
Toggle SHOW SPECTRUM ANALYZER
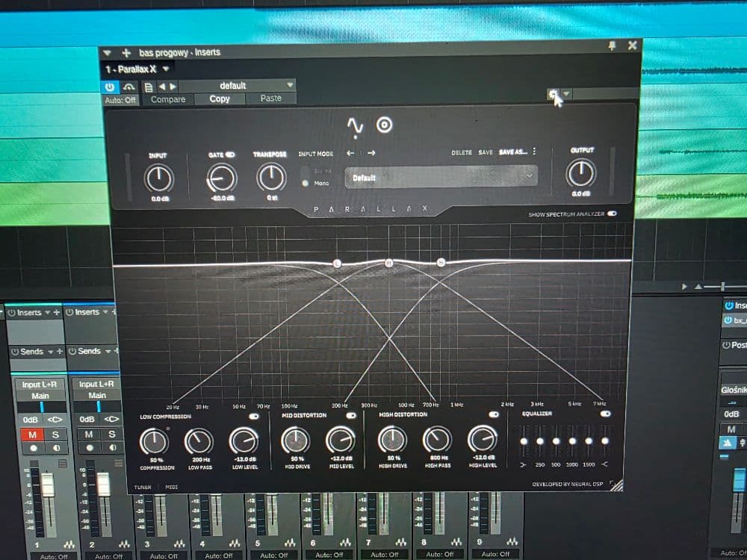(x=614, y=214)
